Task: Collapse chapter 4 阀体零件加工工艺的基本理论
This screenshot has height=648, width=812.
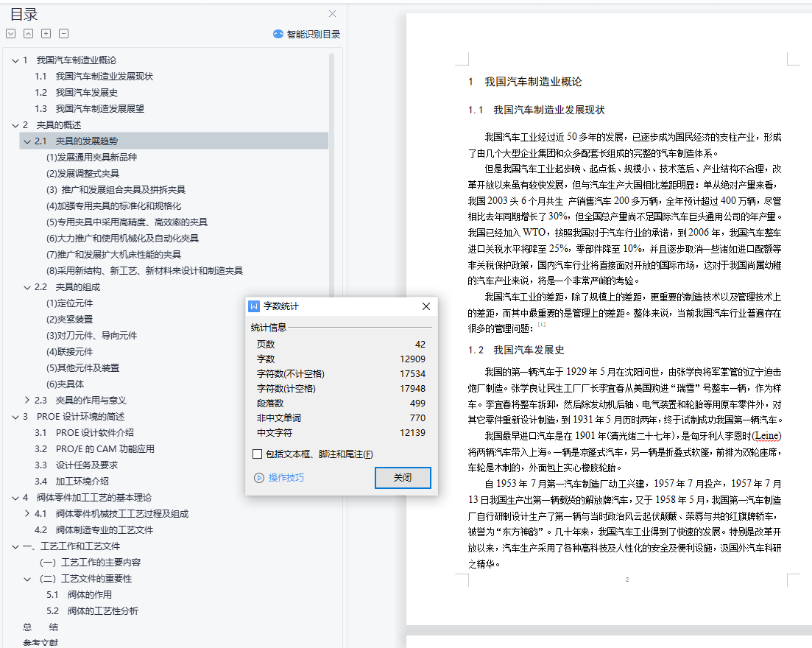Action: 15,498
